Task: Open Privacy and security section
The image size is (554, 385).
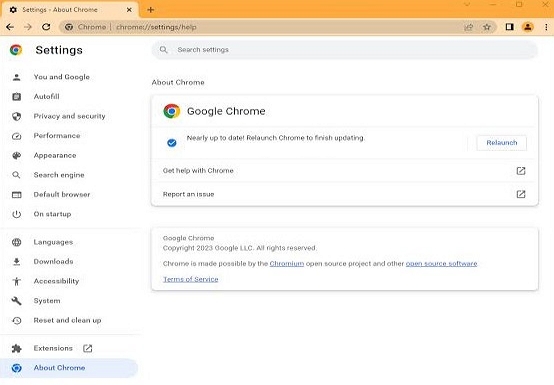Action: 71,116
